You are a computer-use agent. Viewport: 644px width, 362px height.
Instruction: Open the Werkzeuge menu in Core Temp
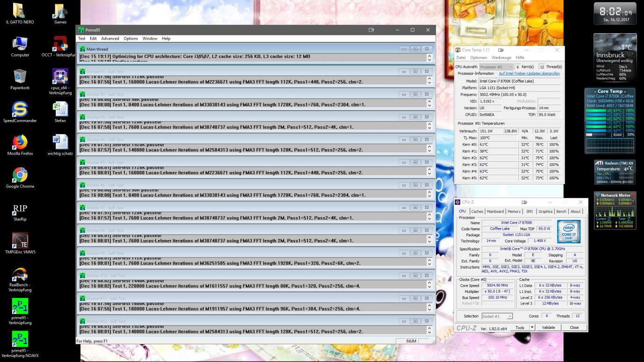point(501,58)
